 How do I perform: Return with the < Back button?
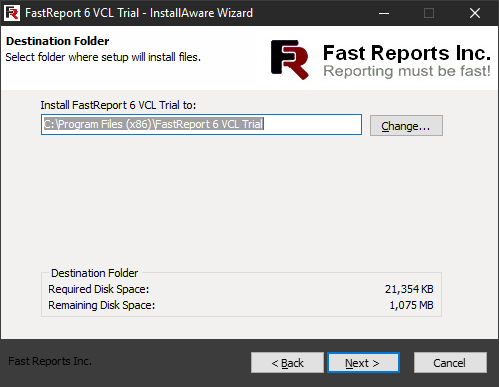(x=287, y=362)
